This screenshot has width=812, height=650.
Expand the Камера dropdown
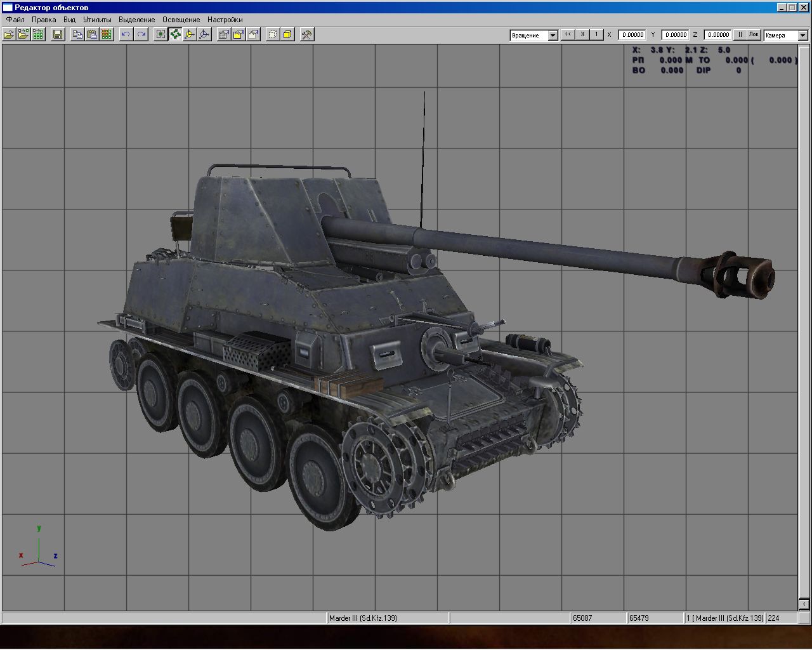click(802, 36)
